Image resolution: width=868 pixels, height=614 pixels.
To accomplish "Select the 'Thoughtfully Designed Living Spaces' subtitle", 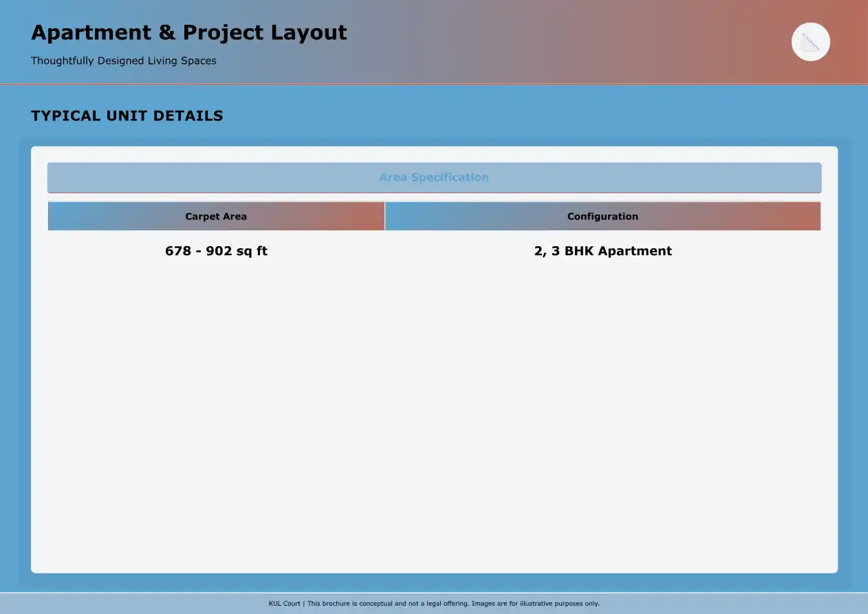I will point(124,61).
